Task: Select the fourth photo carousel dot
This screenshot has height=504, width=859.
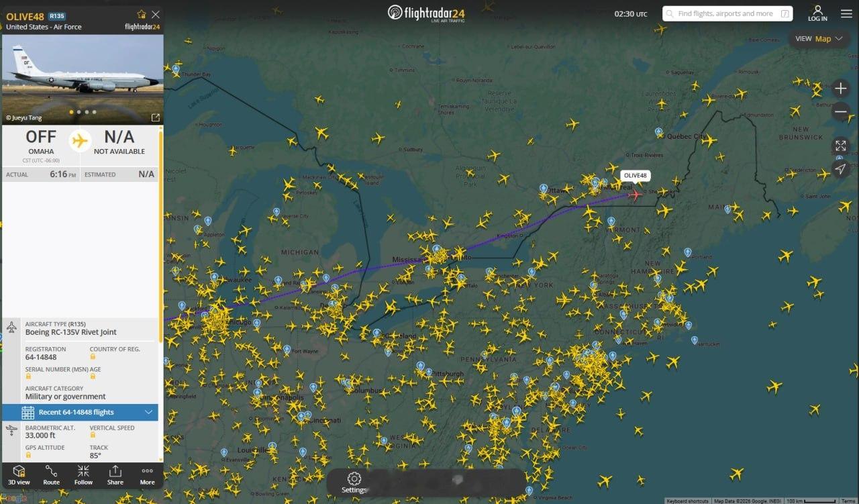Action: click(x=94, y=112)
